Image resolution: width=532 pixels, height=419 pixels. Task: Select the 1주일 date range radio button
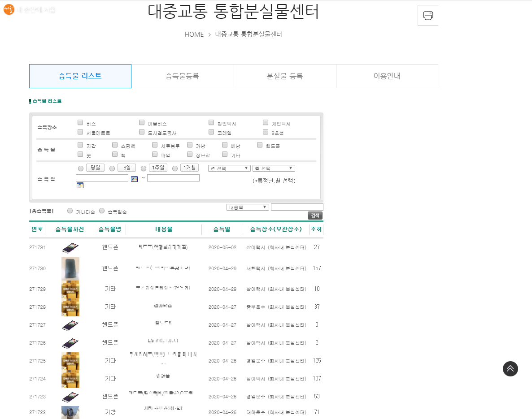point(144,168)
